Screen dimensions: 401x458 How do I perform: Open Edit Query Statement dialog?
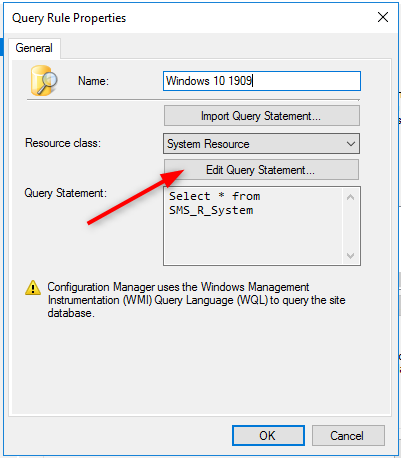point(261,170)
